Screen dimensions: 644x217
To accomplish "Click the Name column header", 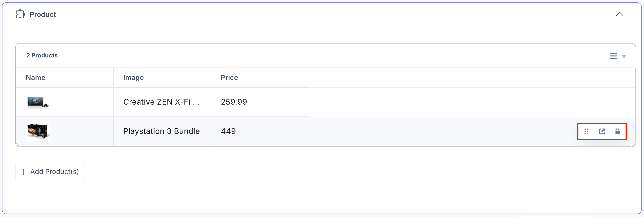I will pos(36,77).
